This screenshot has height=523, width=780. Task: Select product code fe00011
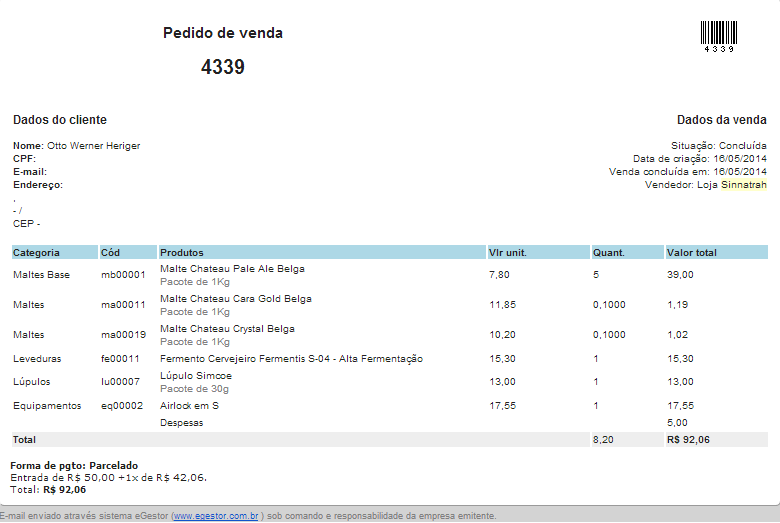120,359
